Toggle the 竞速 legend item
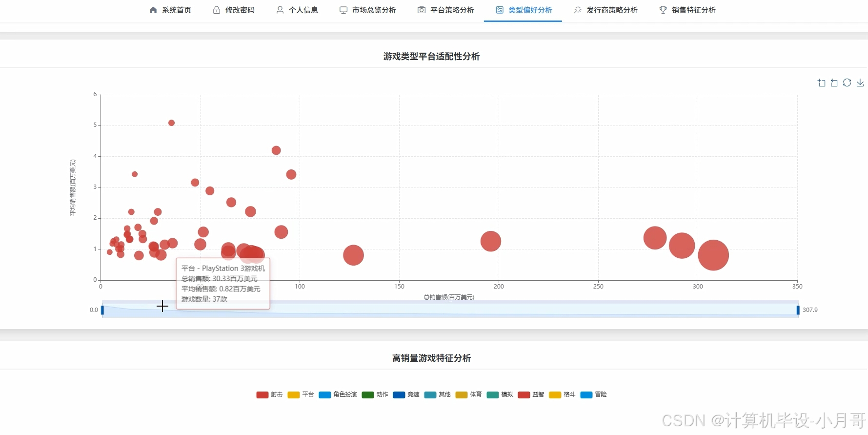Screen dimensions: 868x435 pos(406,394)
